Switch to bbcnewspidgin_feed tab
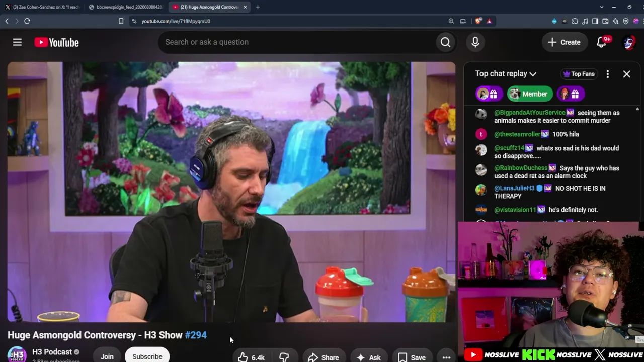This screenshot has height=362, width=644. (126, 7)
